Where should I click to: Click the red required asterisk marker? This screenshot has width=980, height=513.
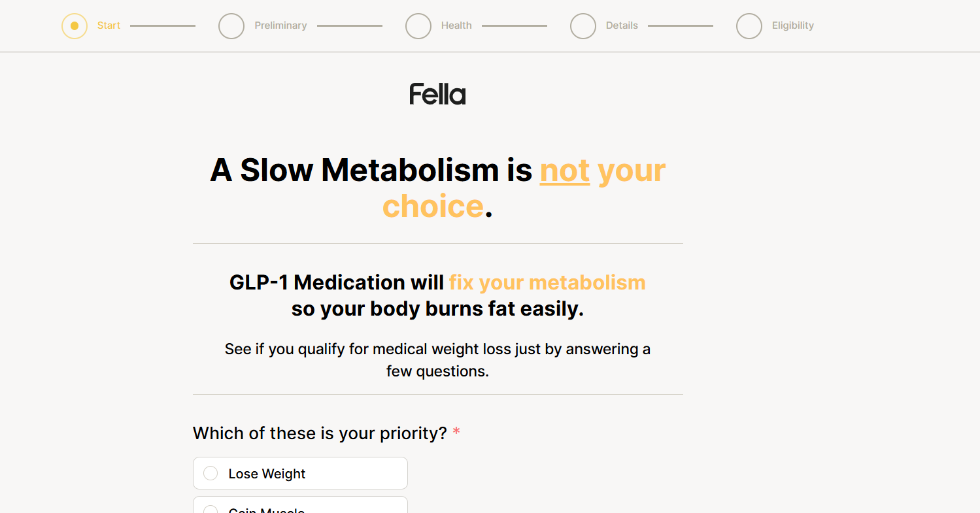pos(456,433)
